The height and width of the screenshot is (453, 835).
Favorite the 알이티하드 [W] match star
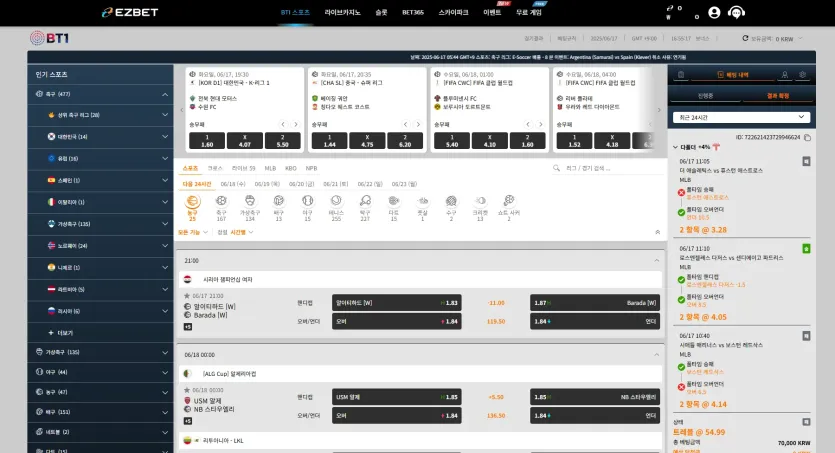pyautogui.click(x=187, y=295)
